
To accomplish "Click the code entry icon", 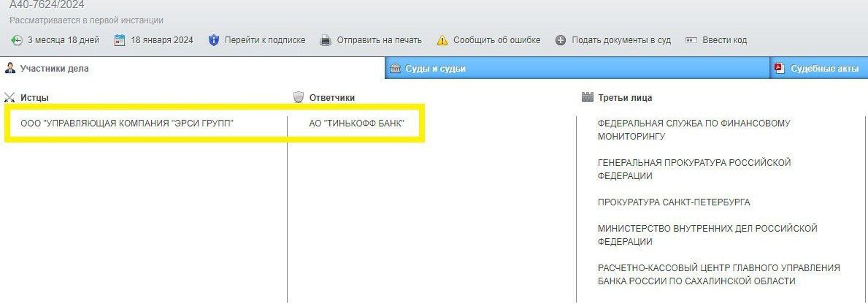I will coord(691,40).
